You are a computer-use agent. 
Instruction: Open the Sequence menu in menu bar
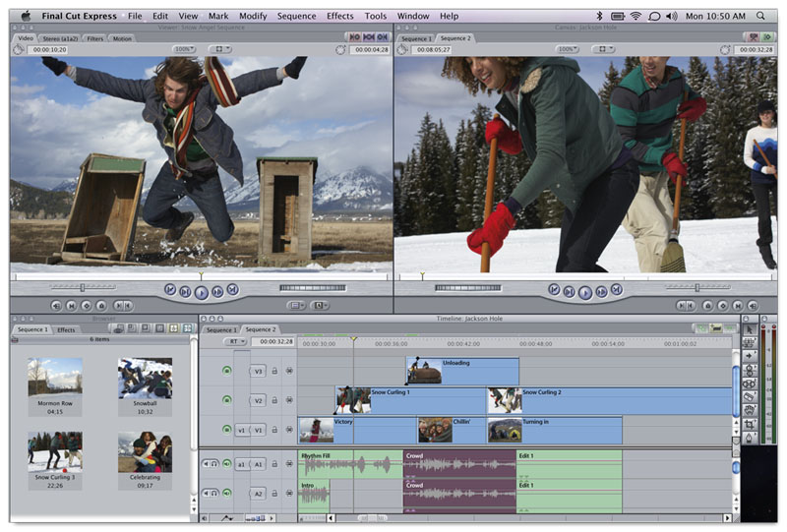pyautogui.click(x=297, y=16)
